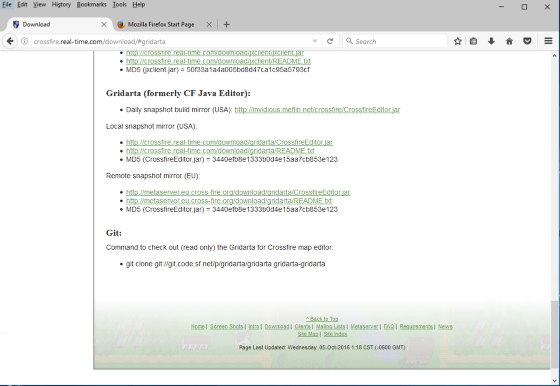This screenshot has height=386, width=560.
Task: Open the Requirements footer link
Action: (416, 326)
